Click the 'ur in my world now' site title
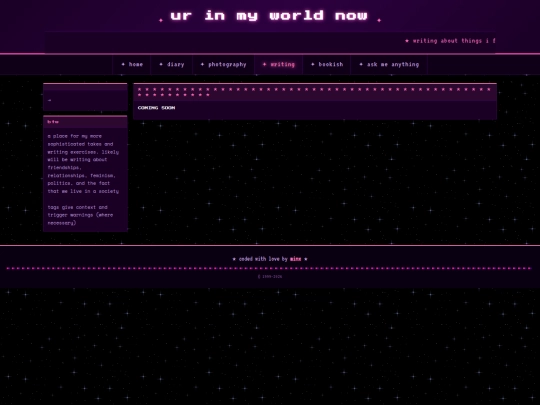Screen dimensions: 540x405 tap(269, 15)
